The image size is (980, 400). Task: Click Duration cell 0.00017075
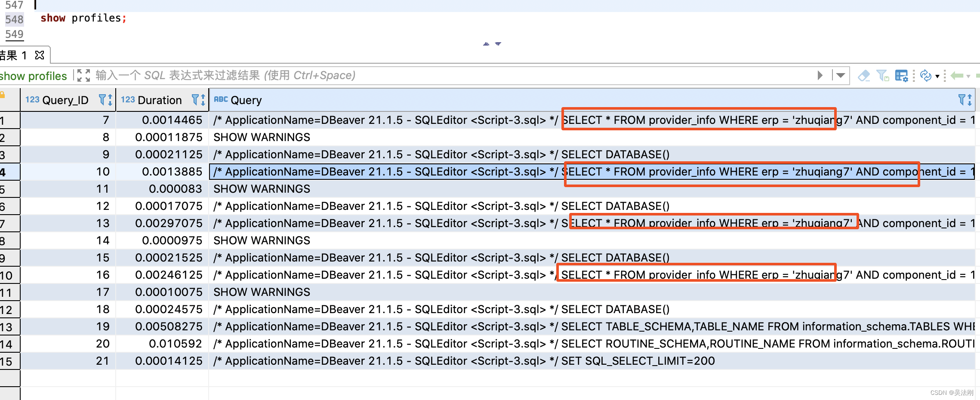[162, 206]
